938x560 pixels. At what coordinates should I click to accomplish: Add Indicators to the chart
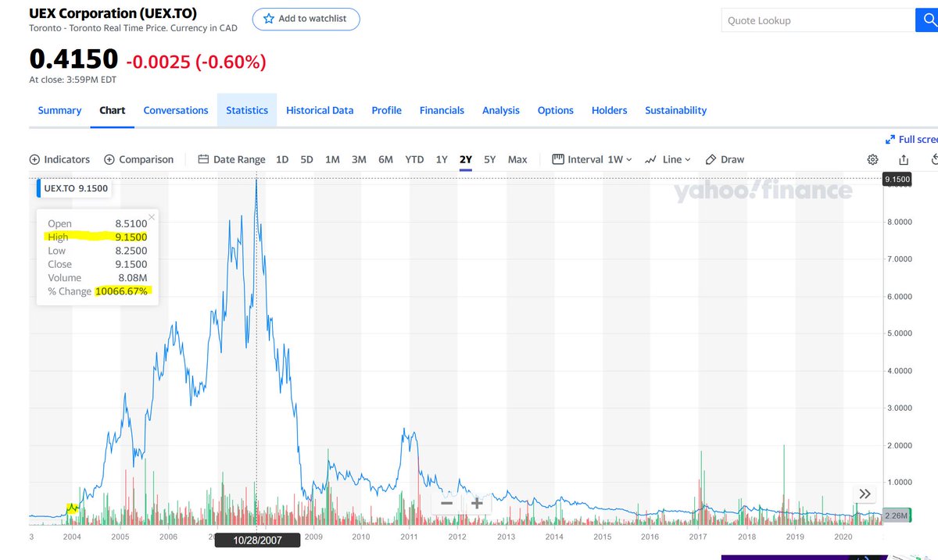[59, 159]
